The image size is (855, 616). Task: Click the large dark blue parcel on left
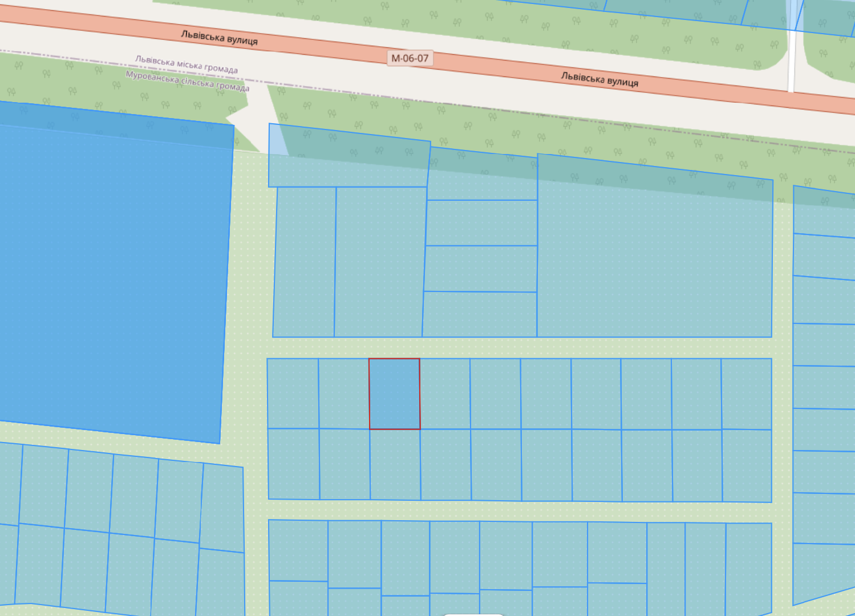[111, 274]
